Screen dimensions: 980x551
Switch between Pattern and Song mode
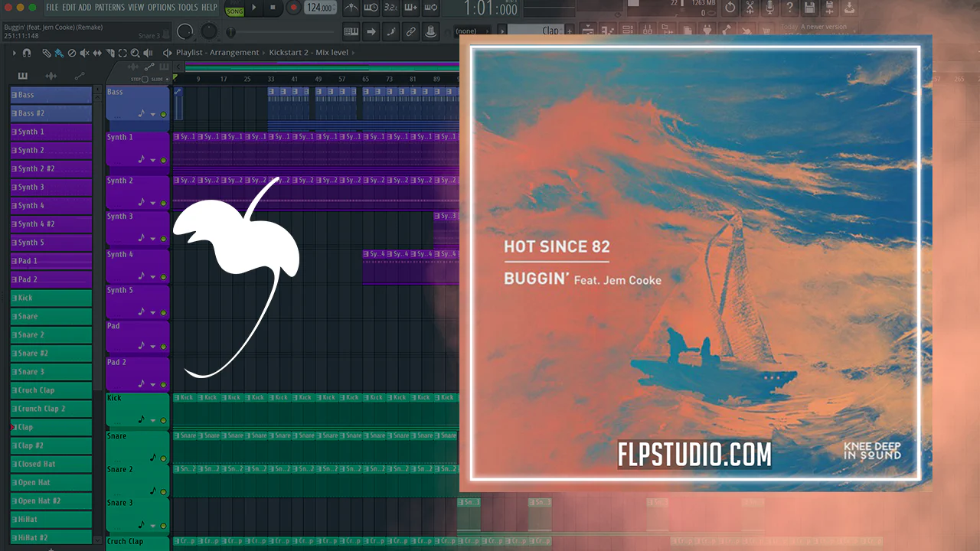[234, 8]
